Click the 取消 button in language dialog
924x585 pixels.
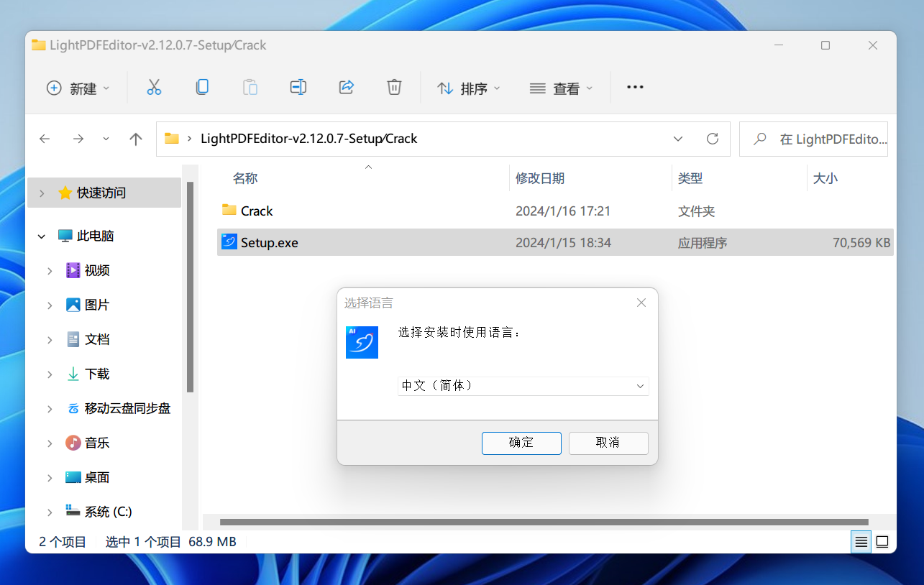click(x=608, y=443)
